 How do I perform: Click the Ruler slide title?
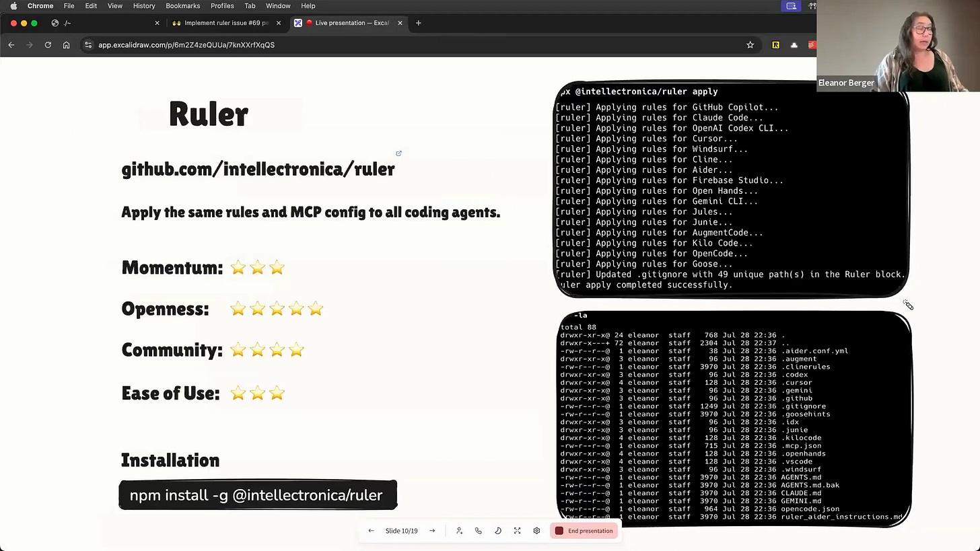209,114
